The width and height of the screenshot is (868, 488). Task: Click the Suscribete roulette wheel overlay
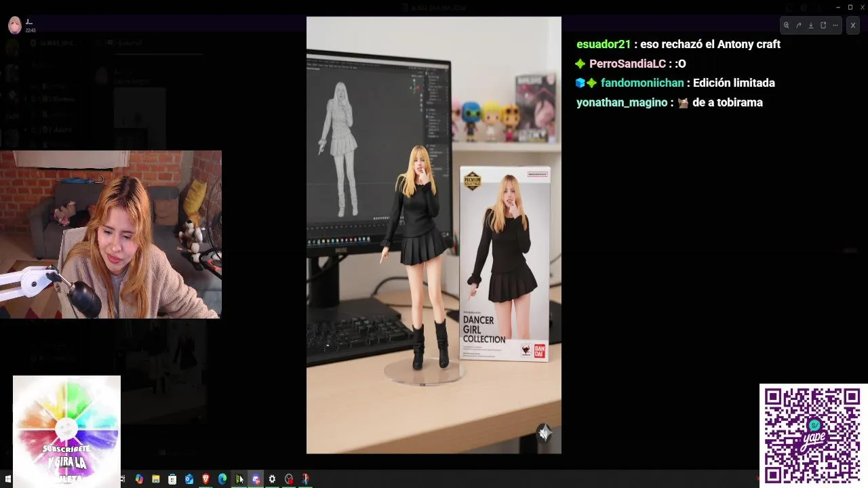(x=66, y=431)
